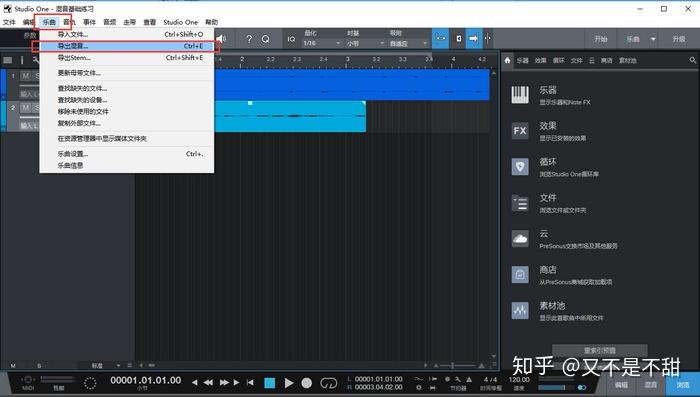Viewport: 700px width, 397px height.
Task: Open the 小节 timebase dropdown
Action: point(365,43)
